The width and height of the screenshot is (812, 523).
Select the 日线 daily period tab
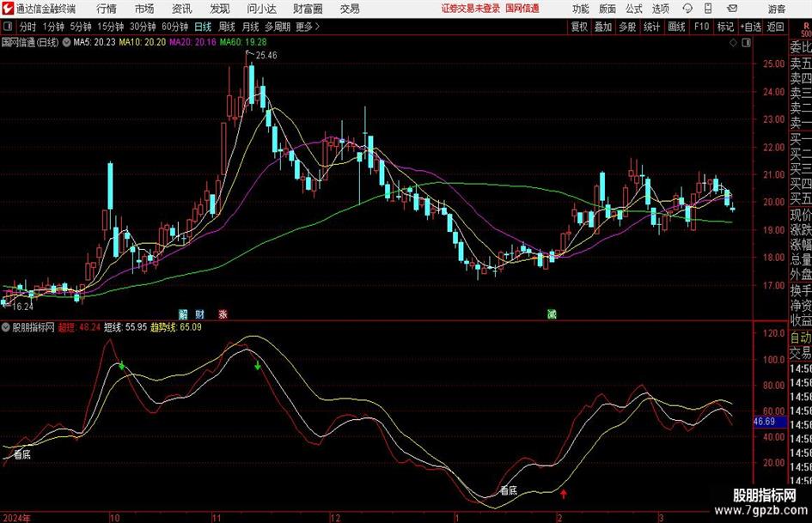203,27
